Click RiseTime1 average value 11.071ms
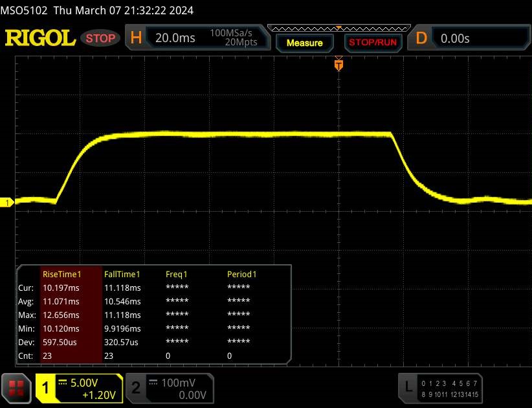 point(61,301)
